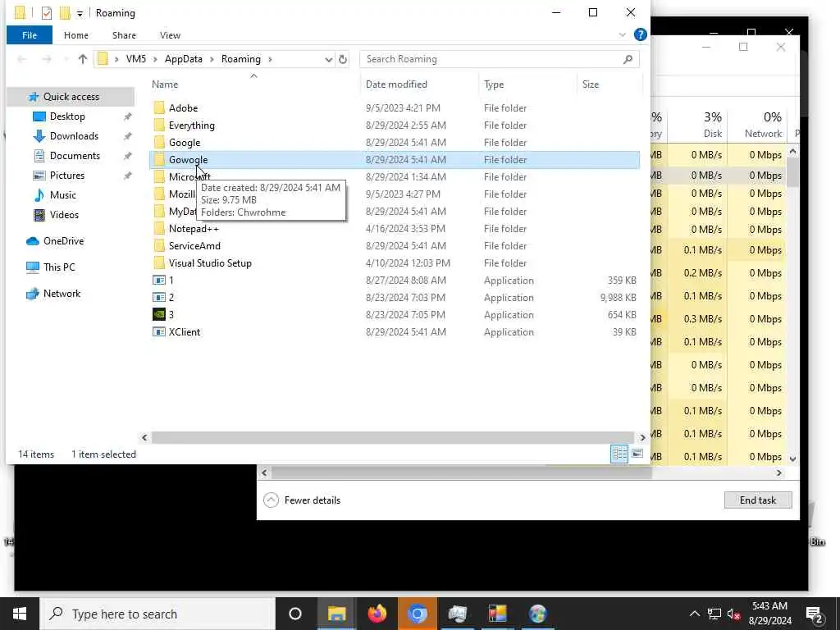Select the XClient application icon

(x=159, y=331)
